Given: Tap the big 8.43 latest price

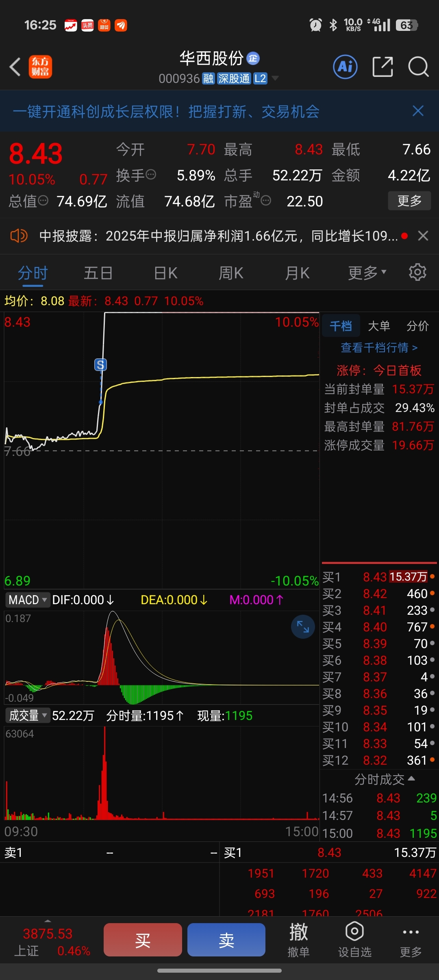Looking at the screenshot, I should pos(36,154).
